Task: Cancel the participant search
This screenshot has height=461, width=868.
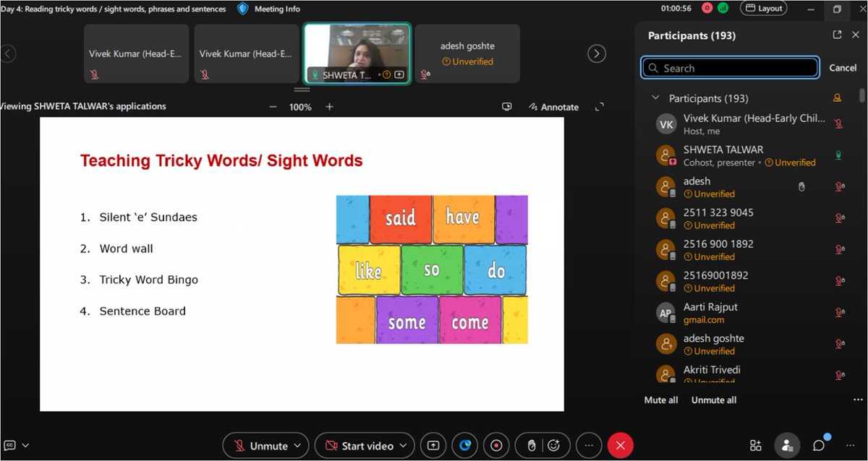Action: pyautogui.click(x=843, y=68)
